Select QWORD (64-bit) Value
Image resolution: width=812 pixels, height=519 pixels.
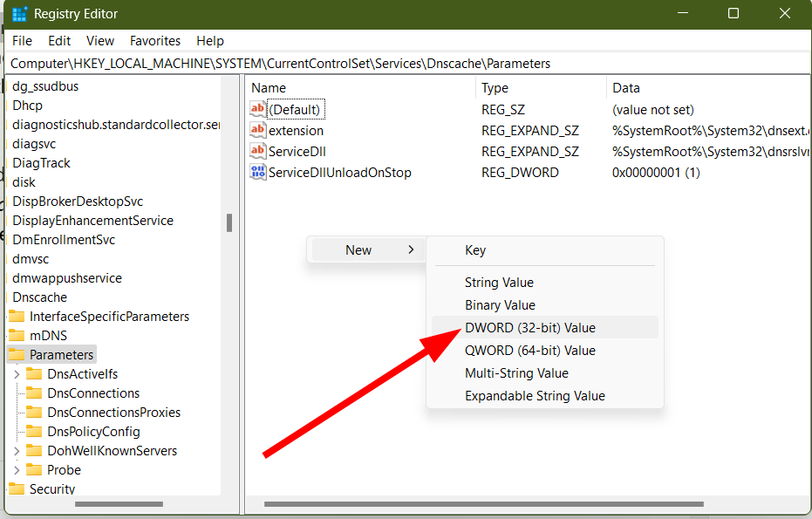point(545,350)
